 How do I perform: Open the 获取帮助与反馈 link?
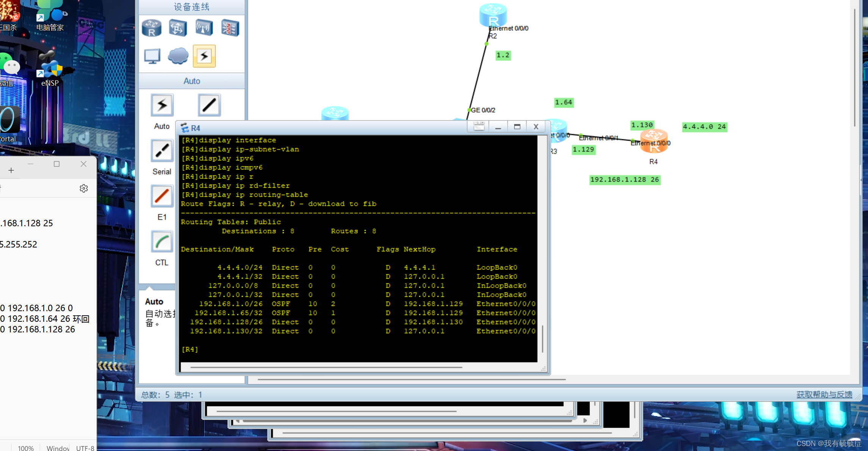pyautogui.click(x=824, y=395)
